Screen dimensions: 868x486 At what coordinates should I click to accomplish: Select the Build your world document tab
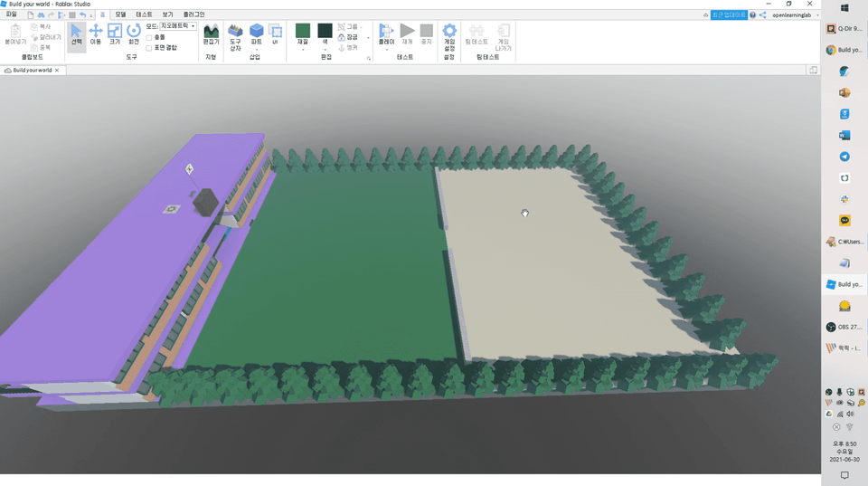pos(33,70)
